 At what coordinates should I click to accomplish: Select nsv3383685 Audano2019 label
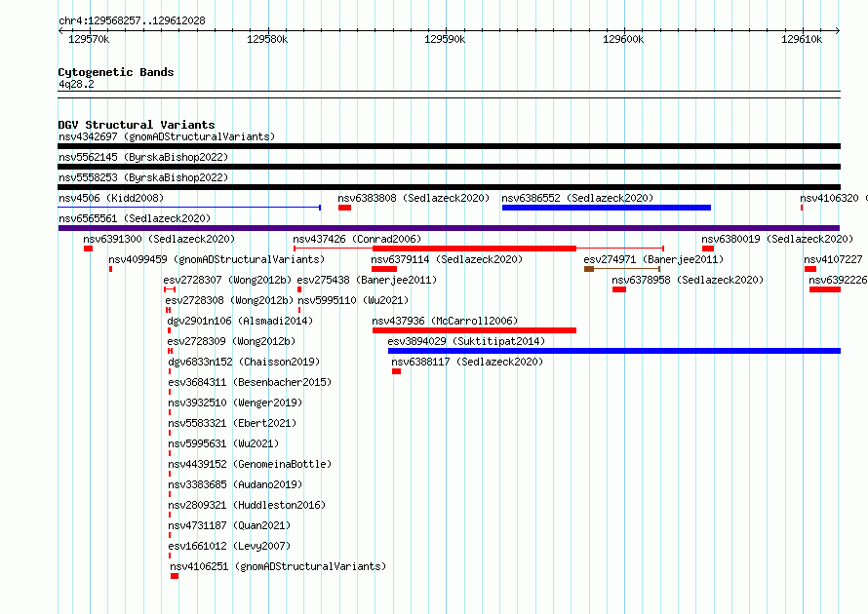click(235, 484)
